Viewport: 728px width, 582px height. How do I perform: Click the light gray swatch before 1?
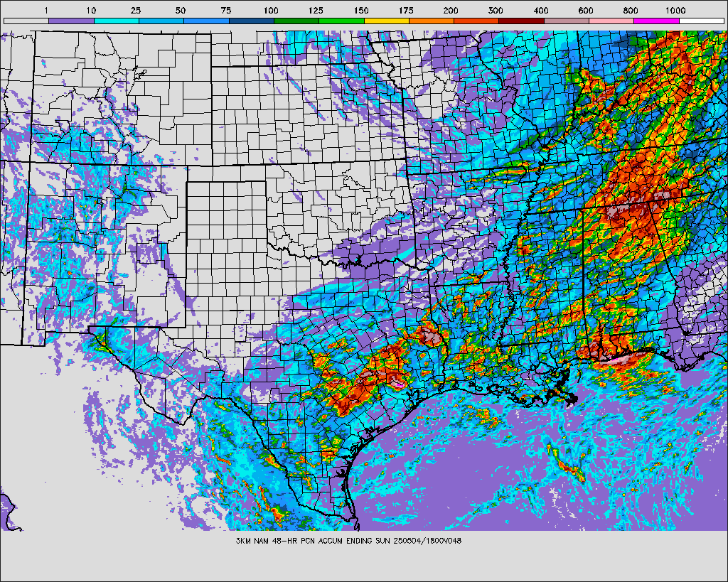[x=26, y=21]
